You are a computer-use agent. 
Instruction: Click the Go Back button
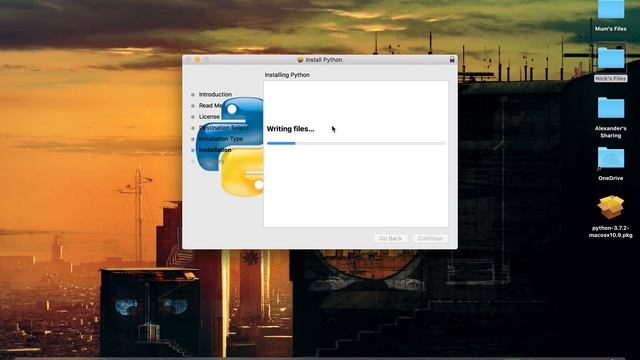[x=390, y=238]
